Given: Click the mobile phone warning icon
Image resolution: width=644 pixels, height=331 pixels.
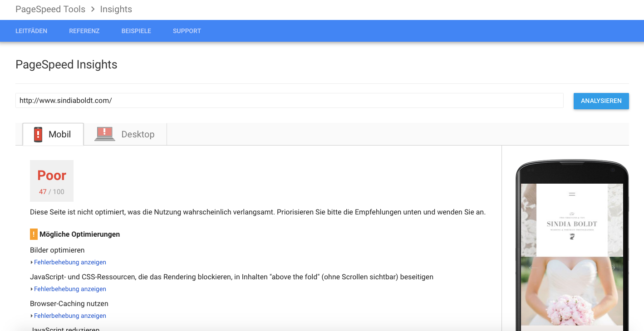Looking at the screenshot, I should coord(38,135).
